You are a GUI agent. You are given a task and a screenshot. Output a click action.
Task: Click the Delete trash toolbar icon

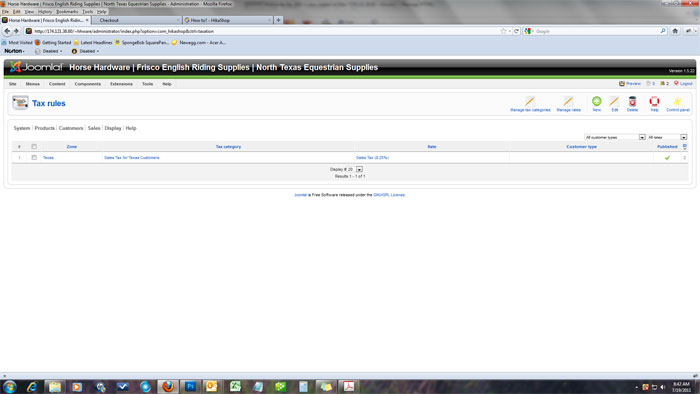pyautogui.click(x=632, y=102)
